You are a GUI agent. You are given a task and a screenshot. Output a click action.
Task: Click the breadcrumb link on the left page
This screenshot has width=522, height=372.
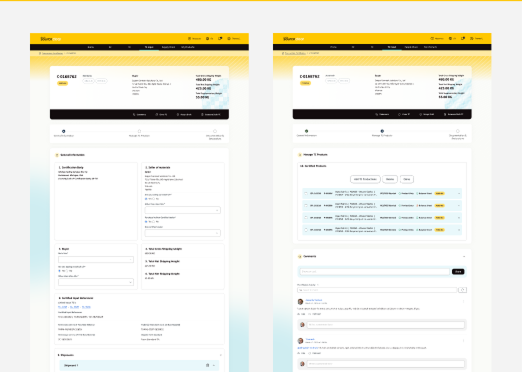(x=52, y=53)
